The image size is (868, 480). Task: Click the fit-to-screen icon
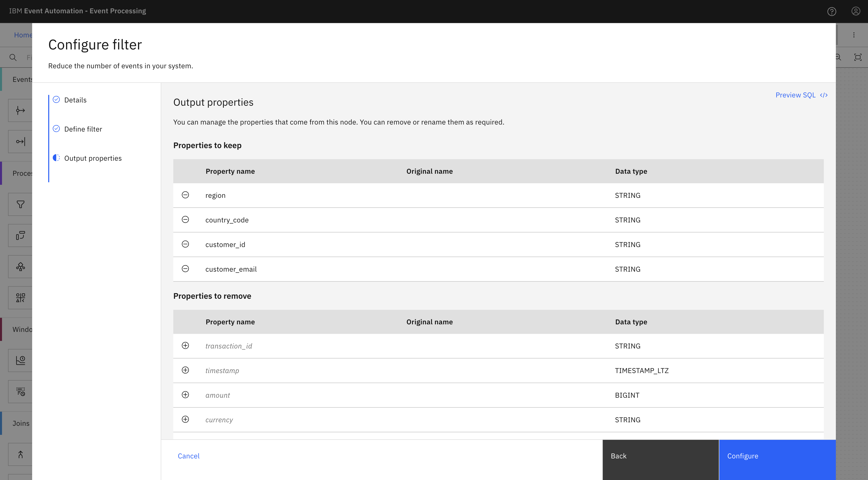click(x=857, y=57)
